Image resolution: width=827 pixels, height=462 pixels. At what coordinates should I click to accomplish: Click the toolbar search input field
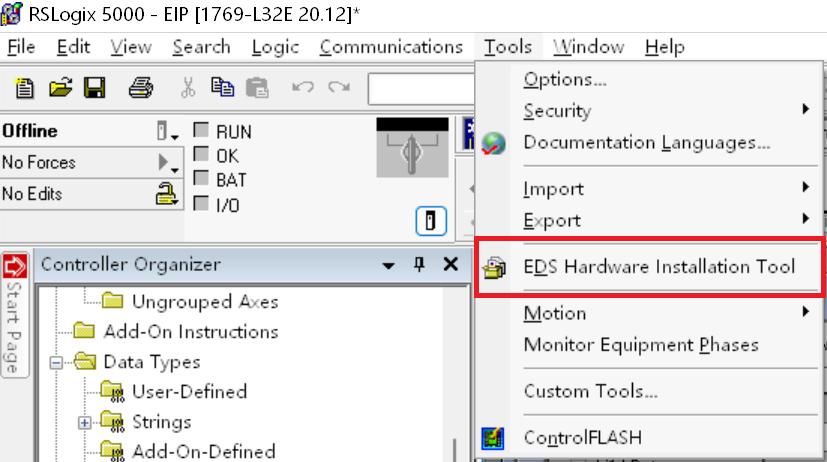tap(421, 89)
